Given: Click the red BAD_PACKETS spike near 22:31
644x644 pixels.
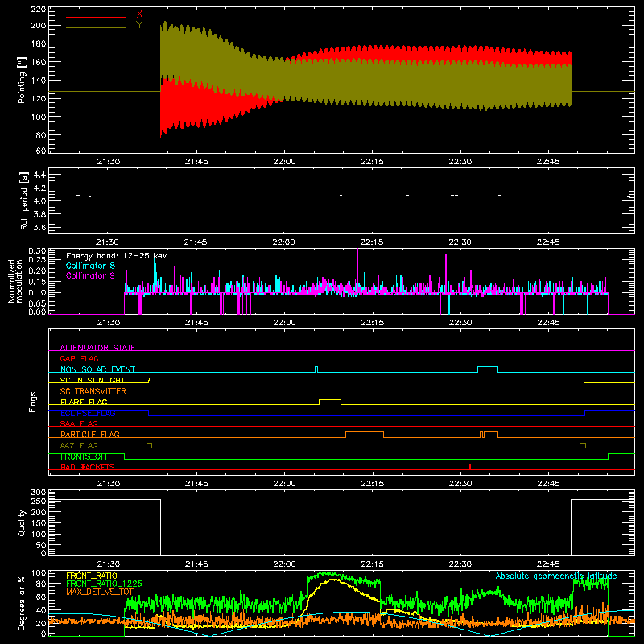Looking at the screenshot, I should (x=470, y=467).
